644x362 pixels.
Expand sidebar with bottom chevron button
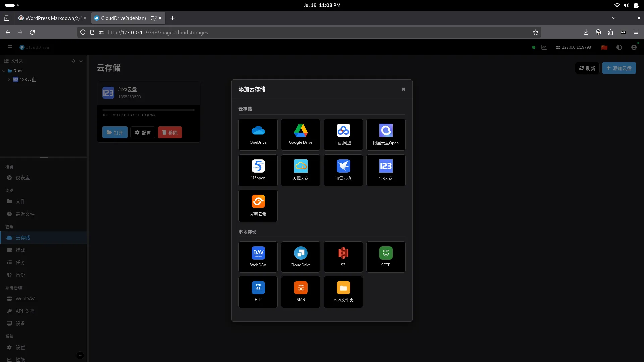tap(80, 355)
